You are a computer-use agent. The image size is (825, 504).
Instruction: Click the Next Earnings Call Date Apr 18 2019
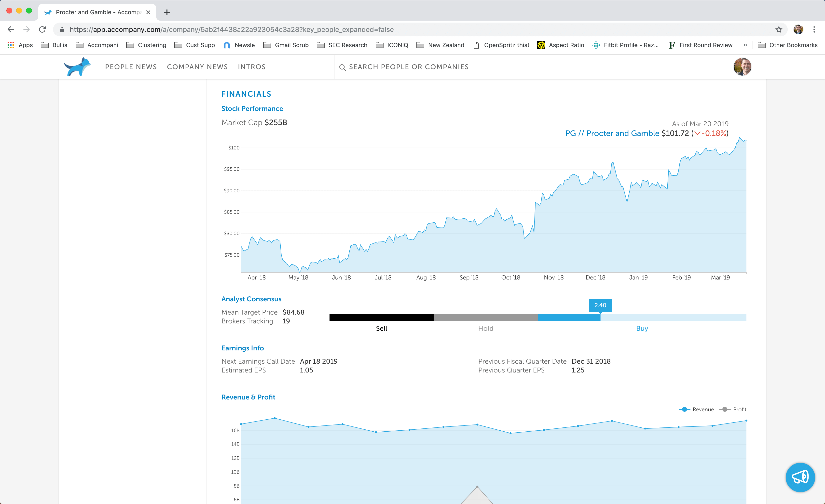click(x=318, y=361)
